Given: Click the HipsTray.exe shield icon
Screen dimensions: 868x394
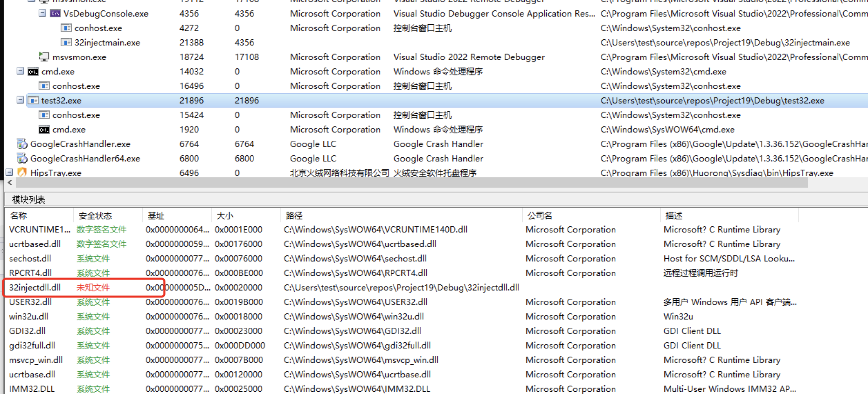Looking at the screenshot, I should [22, 172].
